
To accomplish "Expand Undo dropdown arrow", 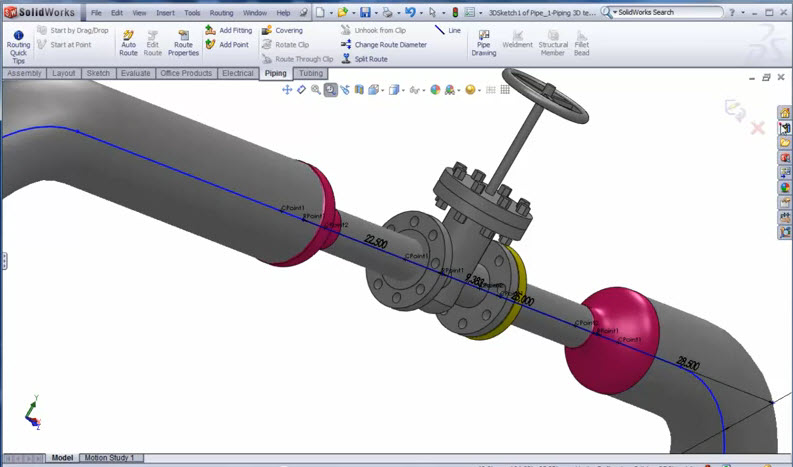I will [421, 13].
